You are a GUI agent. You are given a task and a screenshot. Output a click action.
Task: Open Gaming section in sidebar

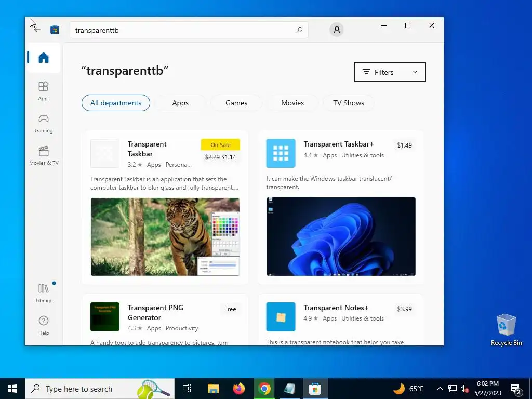[44, 124]
